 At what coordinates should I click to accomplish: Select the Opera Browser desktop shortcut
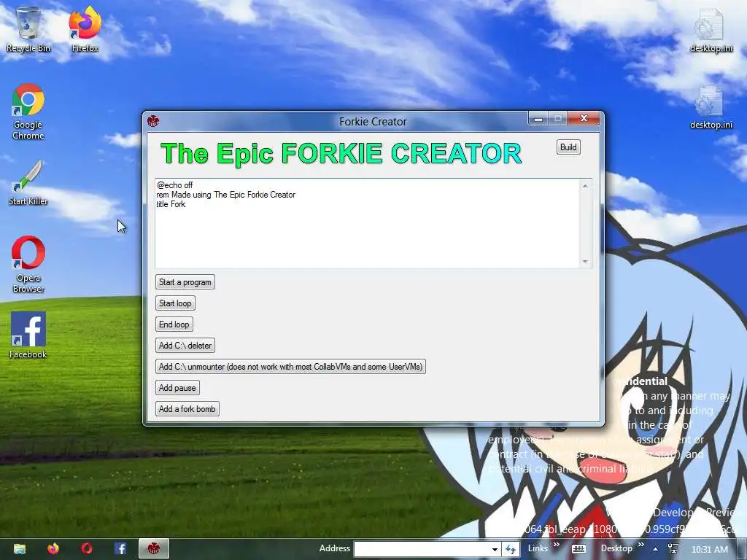point(28,265)
